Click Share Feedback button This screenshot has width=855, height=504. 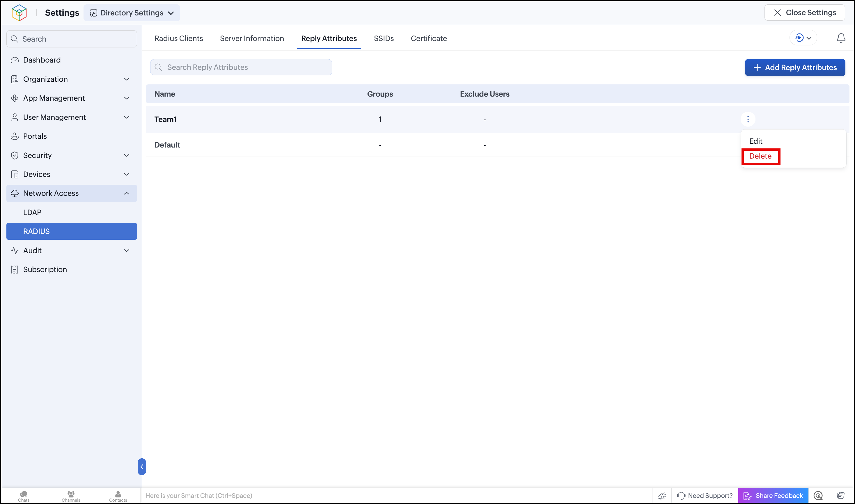point(774,496)
